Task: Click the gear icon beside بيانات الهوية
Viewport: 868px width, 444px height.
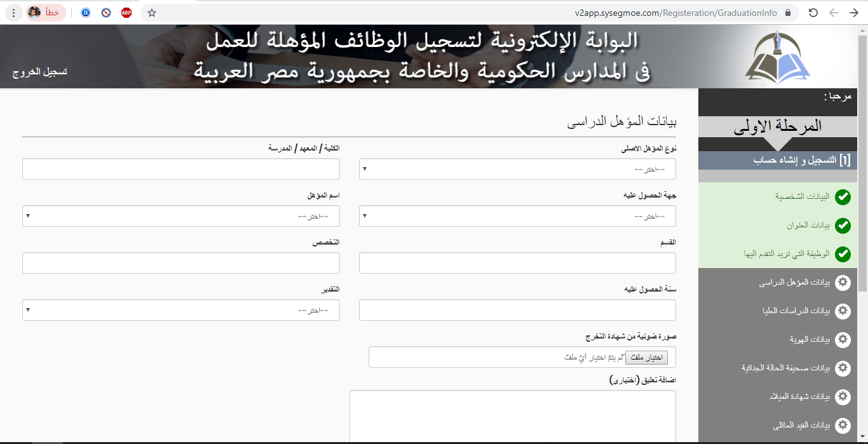Action: [843, 340]
